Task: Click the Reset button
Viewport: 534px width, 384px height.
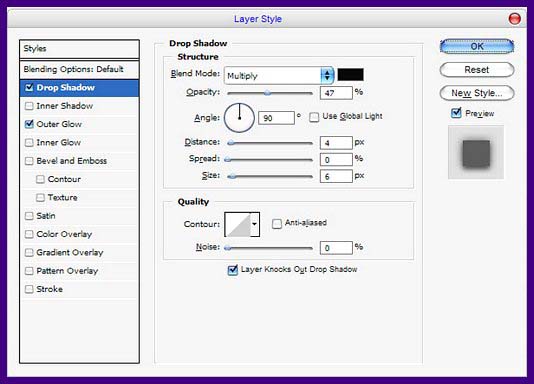Action: (477, 70)
